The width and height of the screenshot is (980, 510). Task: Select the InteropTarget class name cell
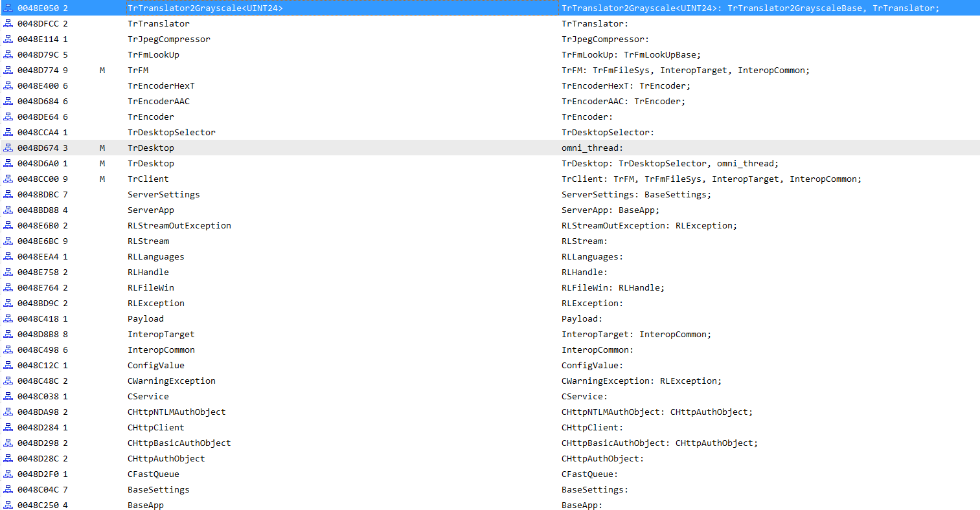click(161, 334)
